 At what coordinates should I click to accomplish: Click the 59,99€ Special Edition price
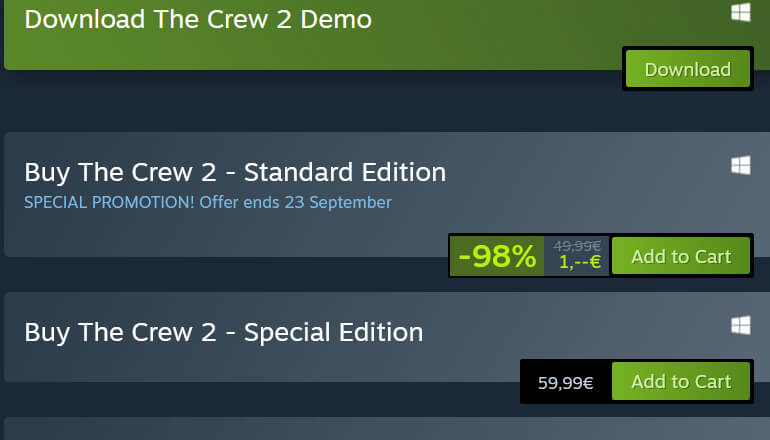point(565,383)
